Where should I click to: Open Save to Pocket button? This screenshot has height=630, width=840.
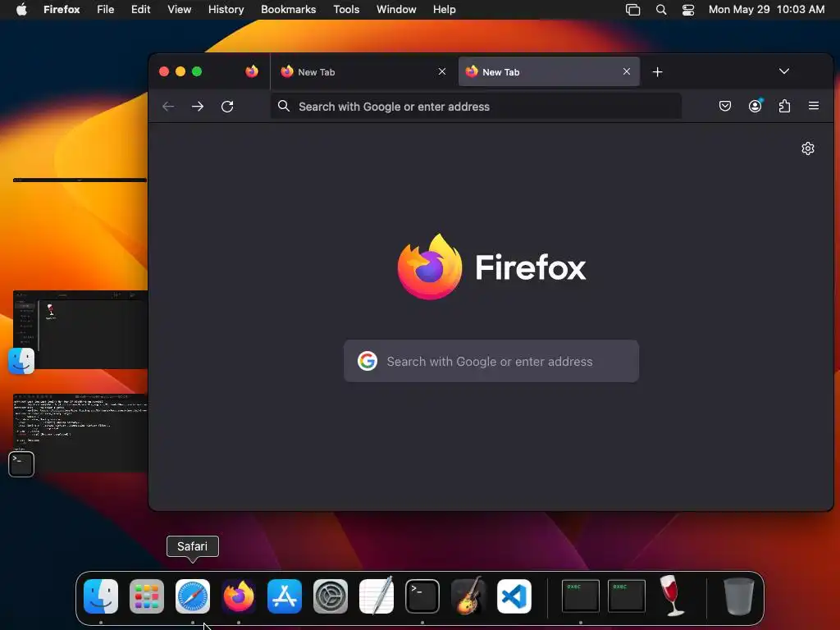pyautogui.click(x=725, y=106)
